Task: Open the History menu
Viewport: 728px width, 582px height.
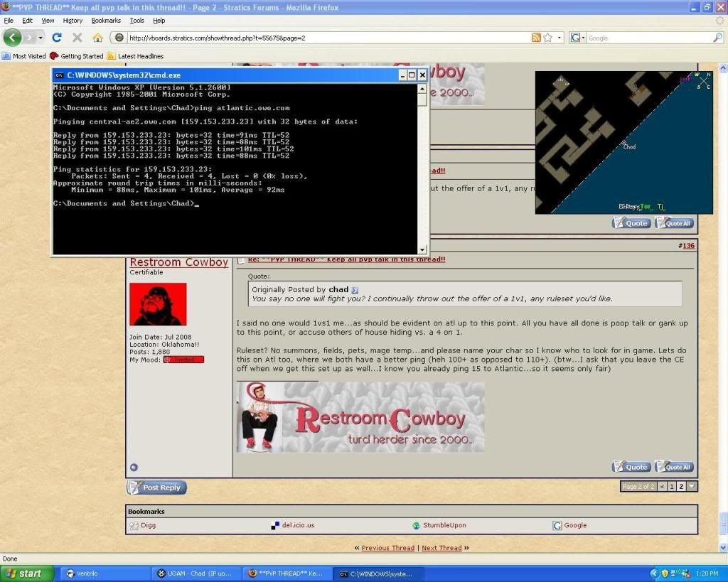Action: (x=73, y=21)
